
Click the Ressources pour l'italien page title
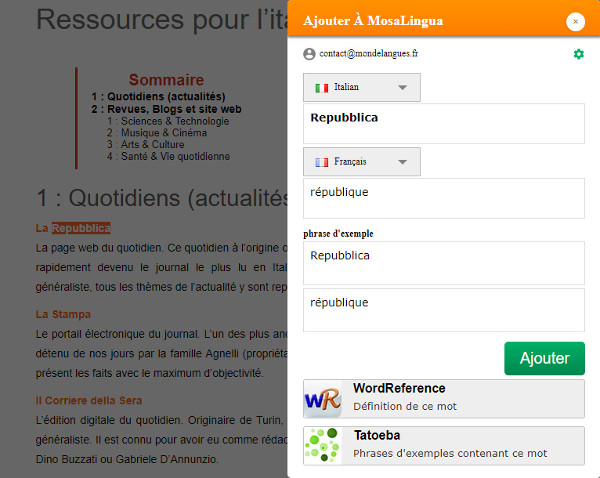162,19
